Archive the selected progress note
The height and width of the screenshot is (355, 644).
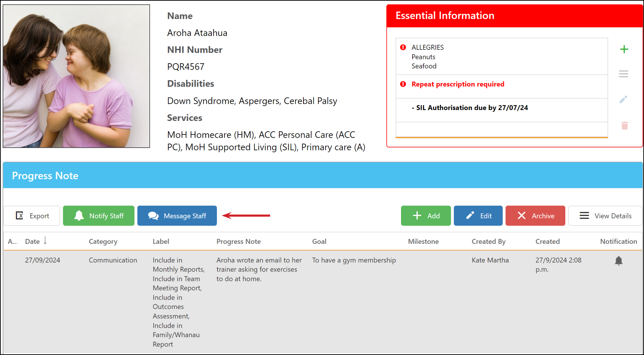[x=535, y=215]
